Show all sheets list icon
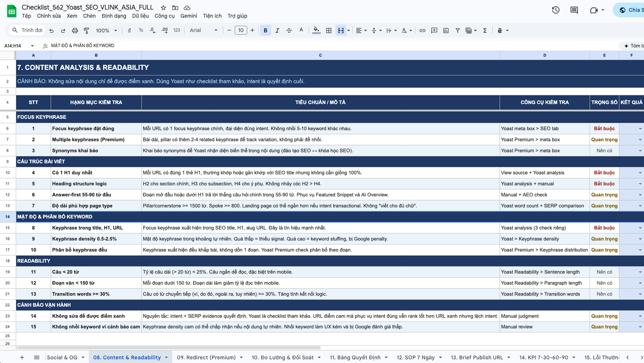The width and height of the screenshot is (644, 363). click(37, 357)
